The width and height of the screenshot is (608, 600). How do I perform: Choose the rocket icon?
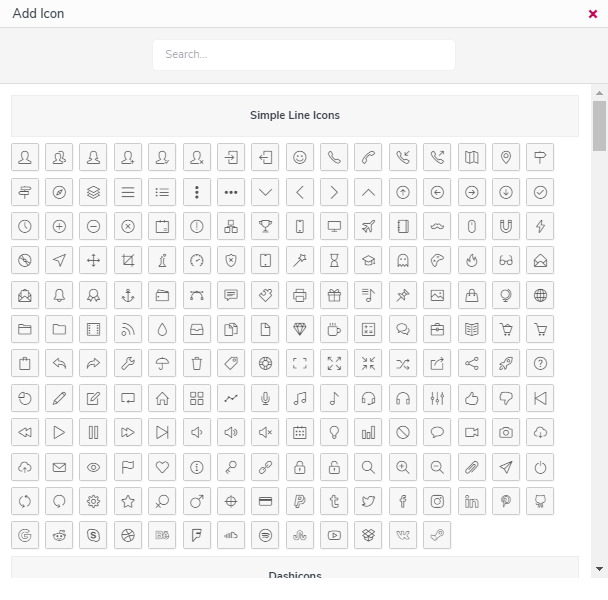click(x=506, y=363)
